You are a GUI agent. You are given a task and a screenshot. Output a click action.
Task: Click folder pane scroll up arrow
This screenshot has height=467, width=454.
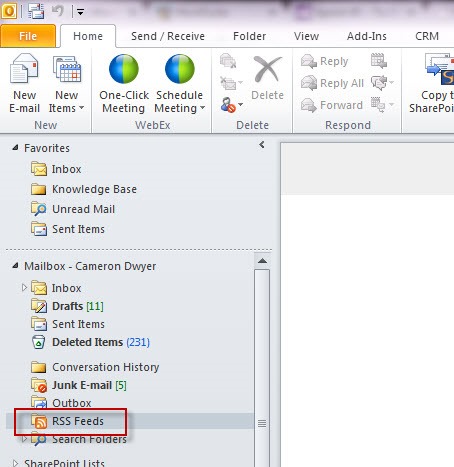[262, 261]
